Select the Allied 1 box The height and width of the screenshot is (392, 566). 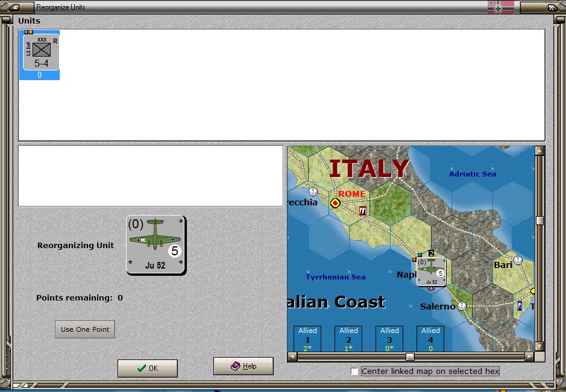click(x=307, y=339)
